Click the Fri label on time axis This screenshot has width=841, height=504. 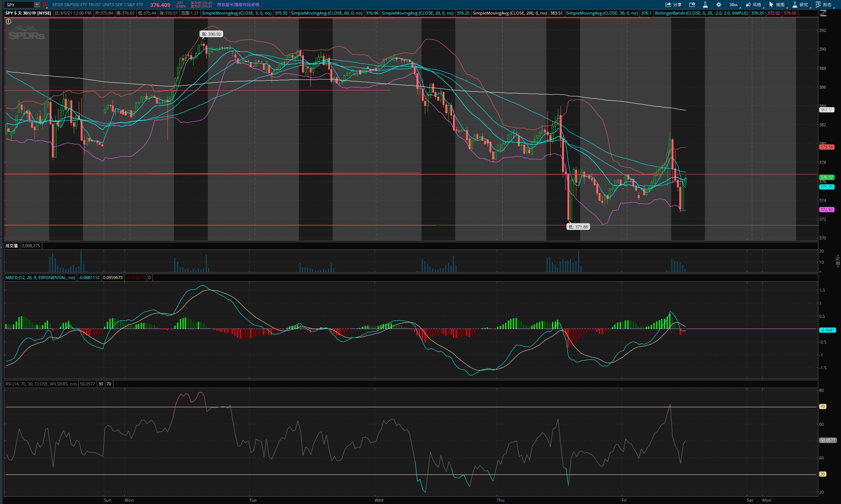[624, 500]
